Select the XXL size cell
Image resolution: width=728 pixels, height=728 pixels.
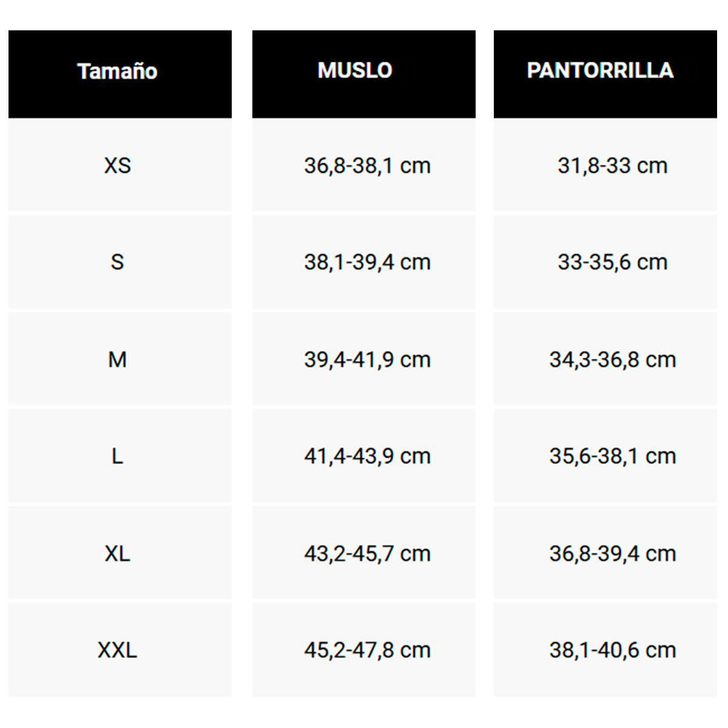pyautogui.click(x=118, y=650)
